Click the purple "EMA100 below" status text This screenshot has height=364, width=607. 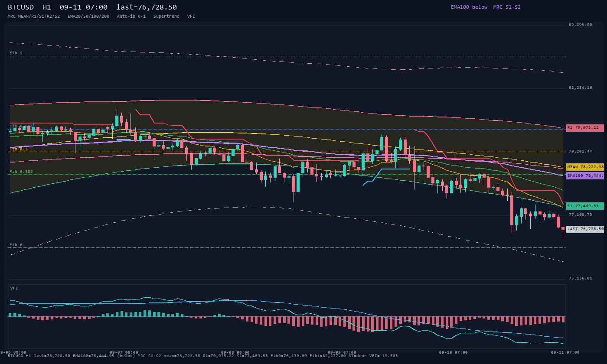tap(469, 7)
